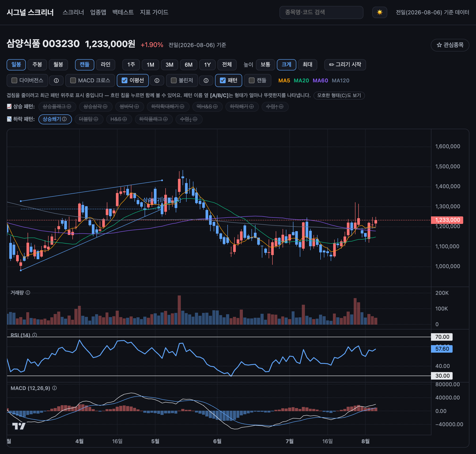The height and width of the screenshot is (454, 476).
Task: Toggle the 역H&S pattern chip
Action: pyautogui.click(x=207, y=106)
